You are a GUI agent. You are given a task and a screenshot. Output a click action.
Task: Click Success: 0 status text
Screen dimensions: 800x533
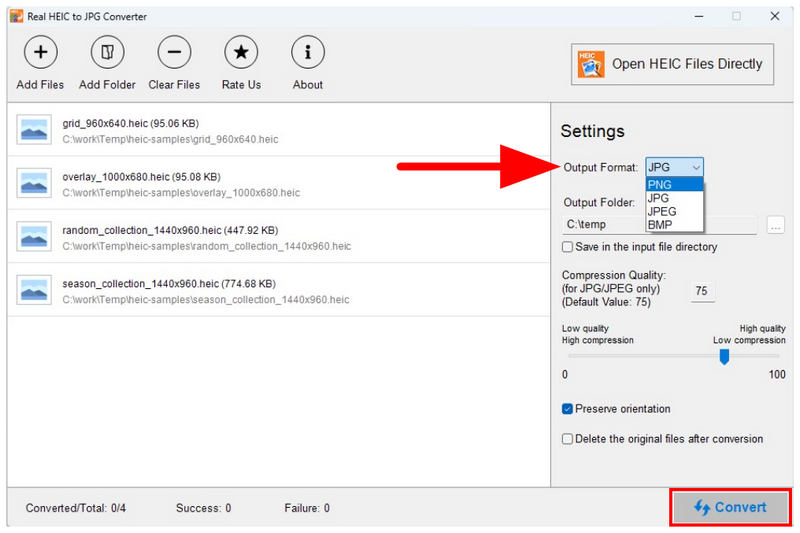[204, 508]
